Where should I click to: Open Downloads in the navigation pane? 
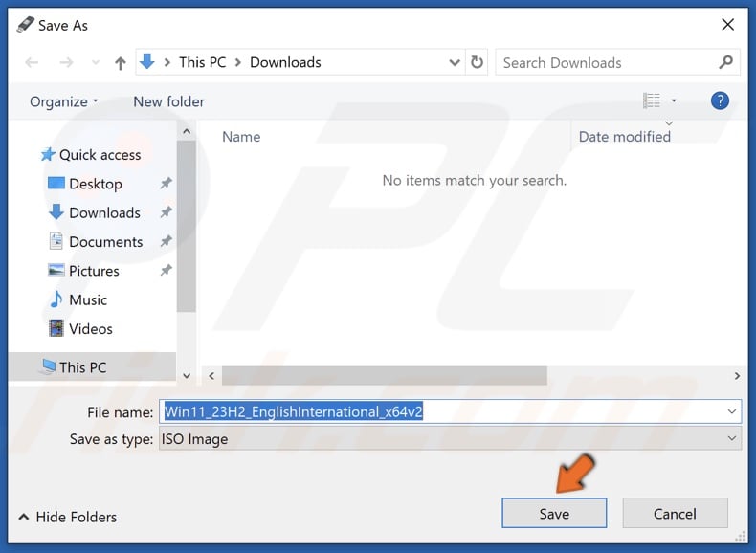(x=104, y=212)
